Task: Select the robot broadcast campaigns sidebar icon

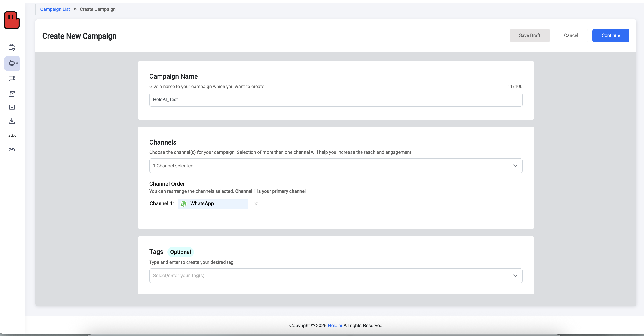Action: coord(12,63)
